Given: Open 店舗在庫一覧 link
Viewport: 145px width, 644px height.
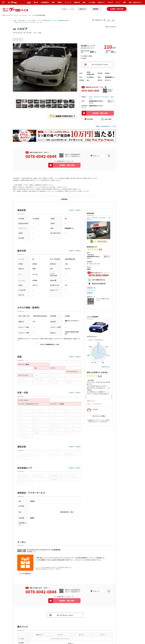Looking at the screenshot, I should pyautogui.click(x=91, y=288).
